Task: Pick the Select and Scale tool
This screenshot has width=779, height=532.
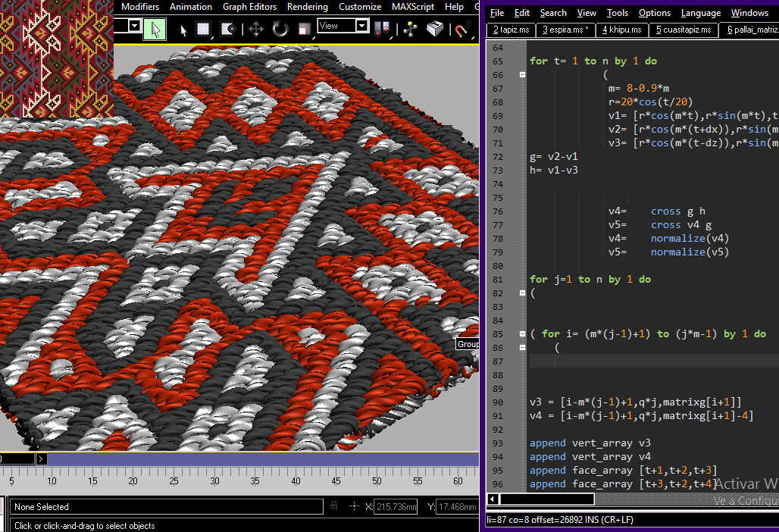Action: click(x=304, y=30)
